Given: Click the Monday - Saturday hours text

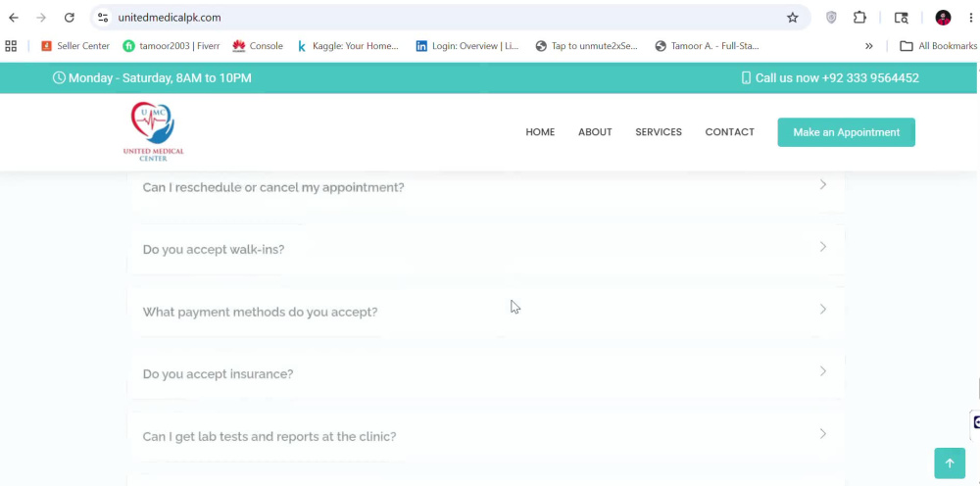Looking at the screenshot, I should [160, 78].
